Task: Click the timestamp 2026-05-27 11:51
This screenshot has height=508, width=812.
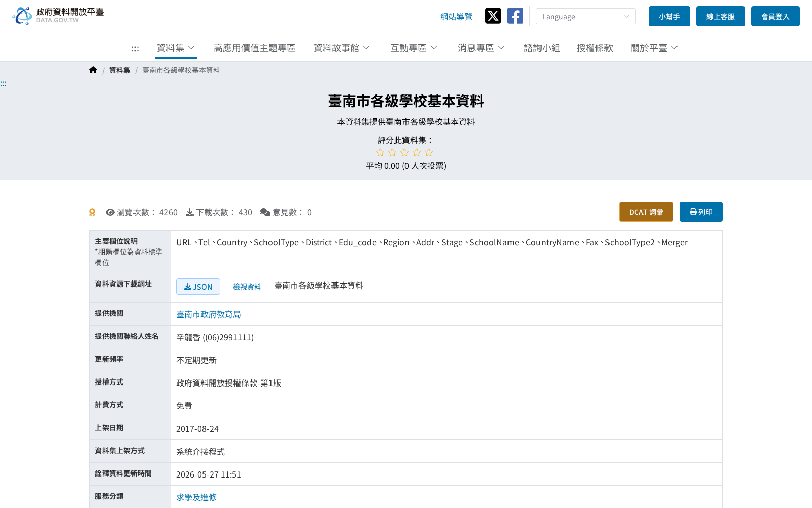Action: [x=209, y=474]
